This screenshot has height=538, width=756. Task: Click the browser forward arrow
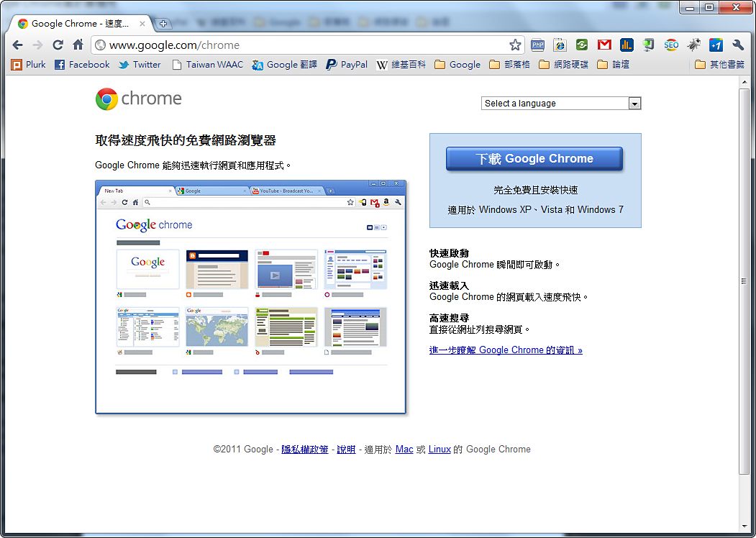37,45
